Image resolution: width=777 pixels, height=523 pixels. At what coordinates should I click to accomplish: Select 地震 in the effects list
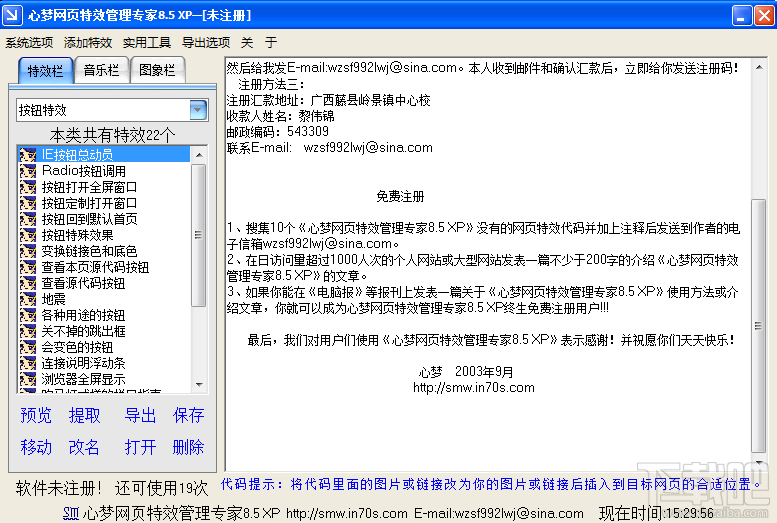(x=104, y=299)
